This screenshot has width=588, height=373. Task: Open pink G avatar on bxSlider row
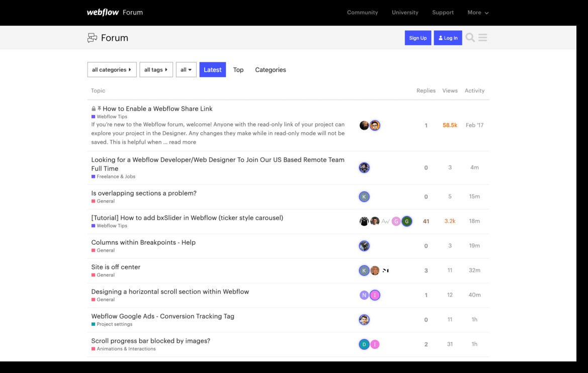click(x=396, y=221)
